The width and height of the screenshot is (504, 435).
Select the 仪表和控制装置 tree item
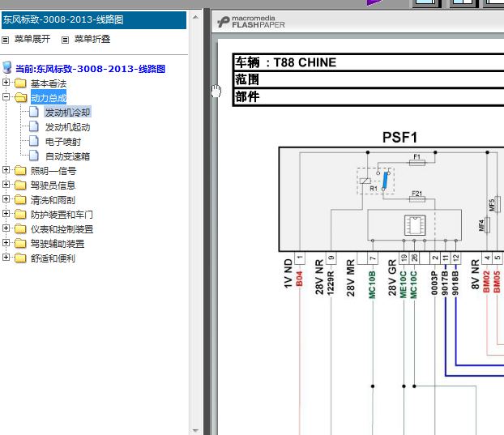tap(62, 229)
